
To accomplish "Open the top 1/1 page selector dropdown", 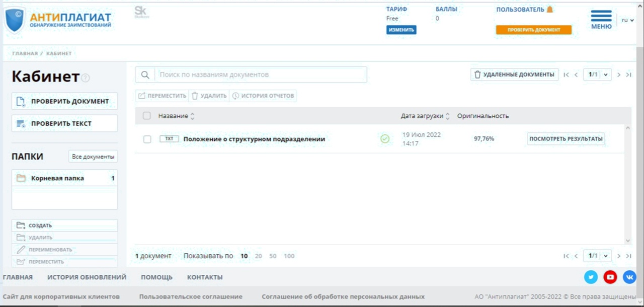I will [597, 74].
